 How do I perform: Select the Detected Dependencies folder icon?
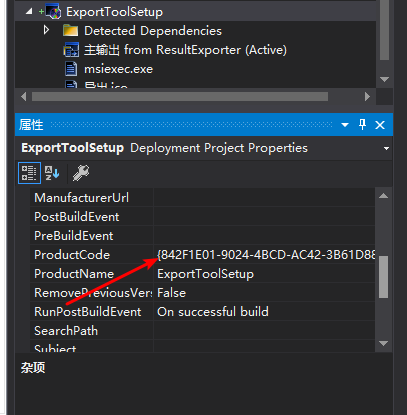click(x=71, y=31)
